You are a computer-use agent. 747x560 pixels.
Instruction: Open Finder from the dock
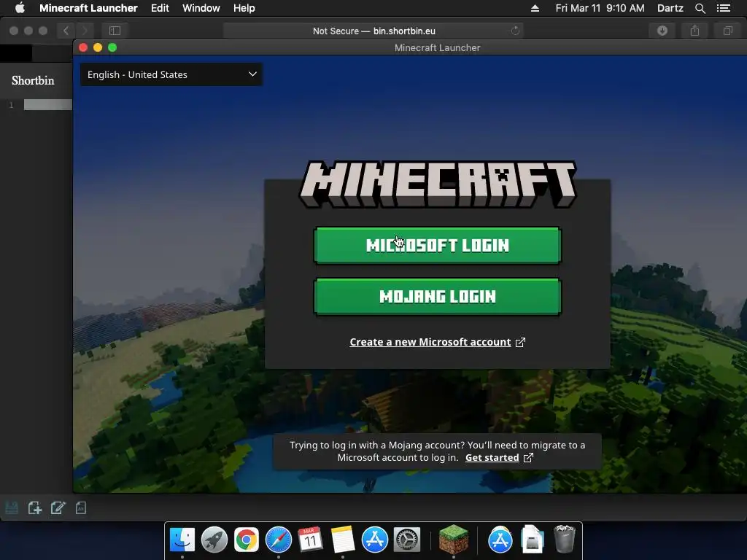182,540
